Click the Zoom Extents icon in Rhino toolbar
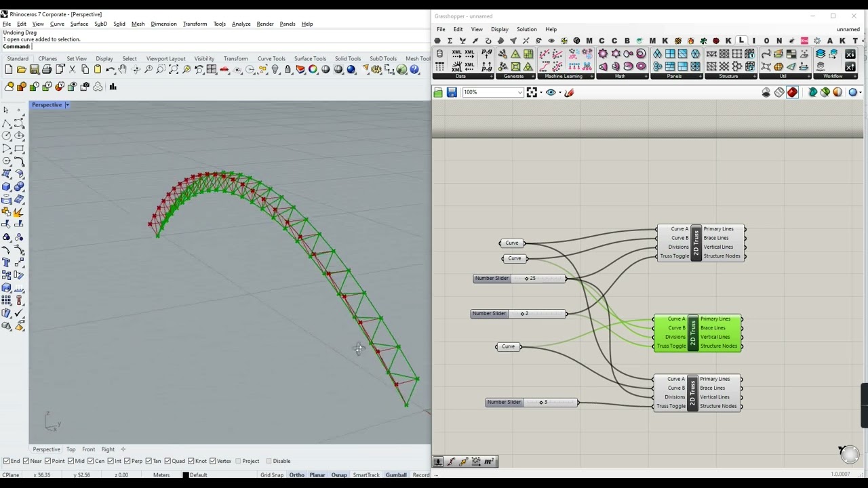Screen dimensions: 868x488 coord(174,69)
